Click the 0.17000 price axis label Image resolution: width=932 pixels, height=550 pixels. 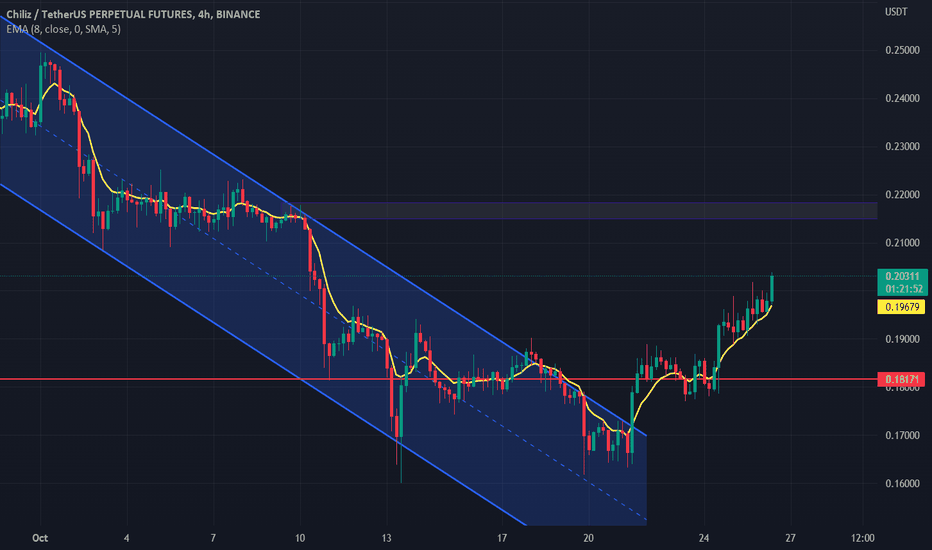click(902, 436)
